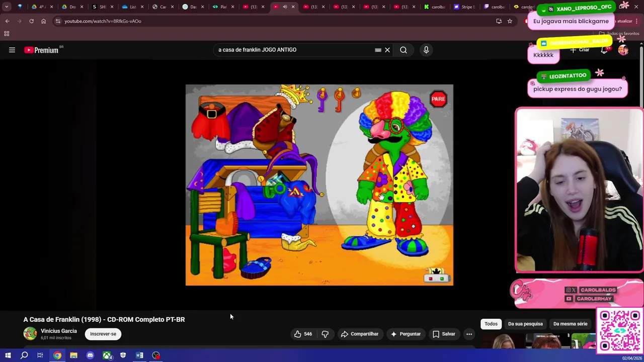
Task: Open the YouTube guide hamburger menu
Action: click(12, 50)
